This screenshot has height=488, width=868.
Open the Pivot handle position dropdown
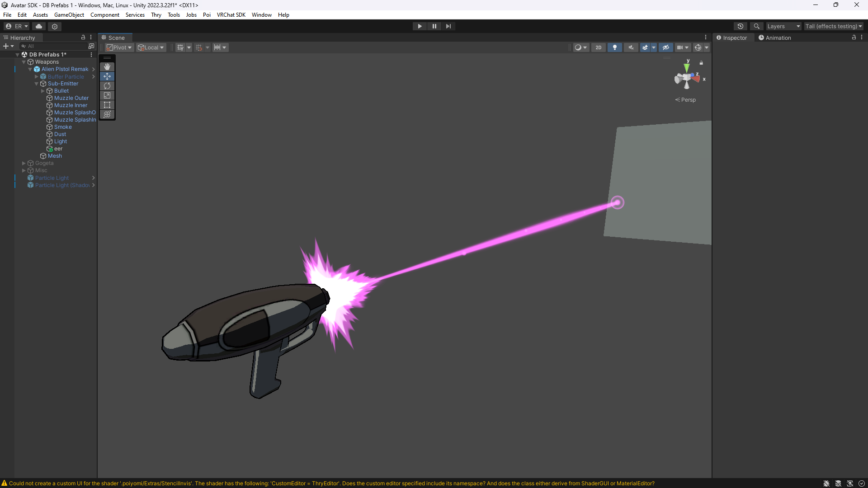(x=119, y=47)
